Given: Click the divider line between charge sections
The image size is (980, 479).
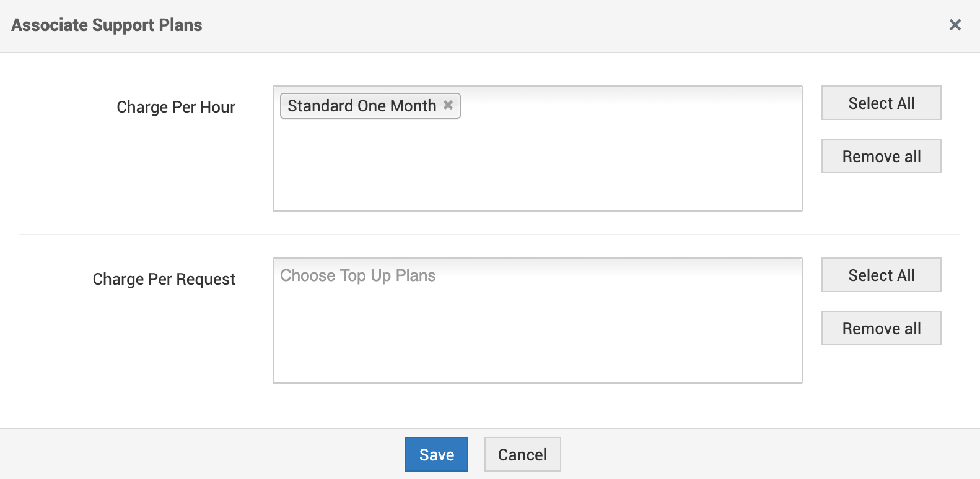Looking at the screenshot, I should coord(489,235).
